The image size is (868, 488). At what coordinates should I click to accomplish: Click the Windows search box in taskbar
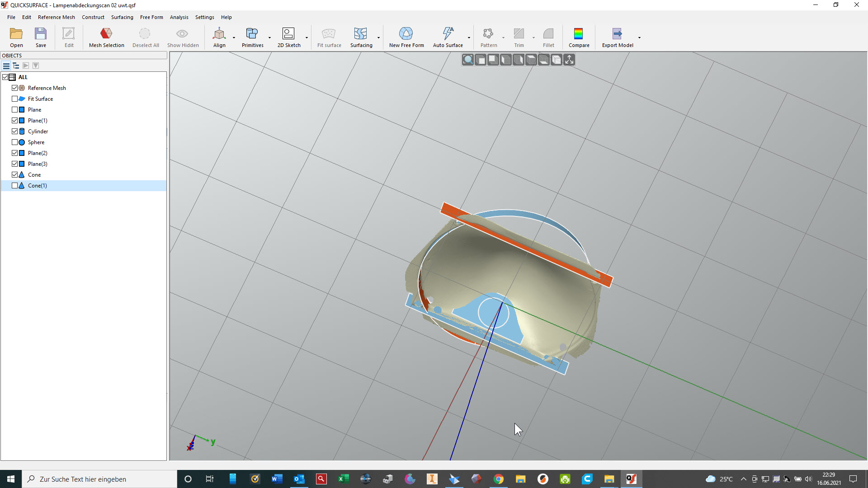point(99,479)
